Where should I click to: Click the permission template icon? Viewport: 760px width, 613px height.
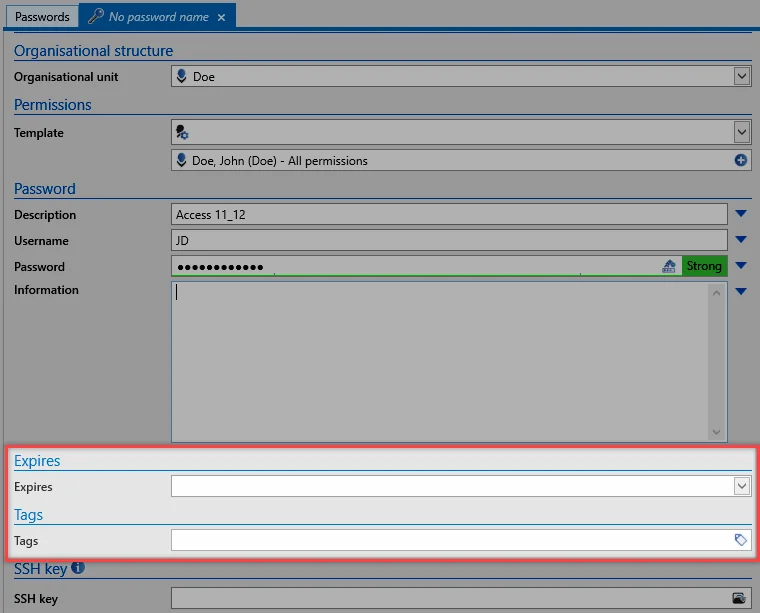tap(182, 132)
